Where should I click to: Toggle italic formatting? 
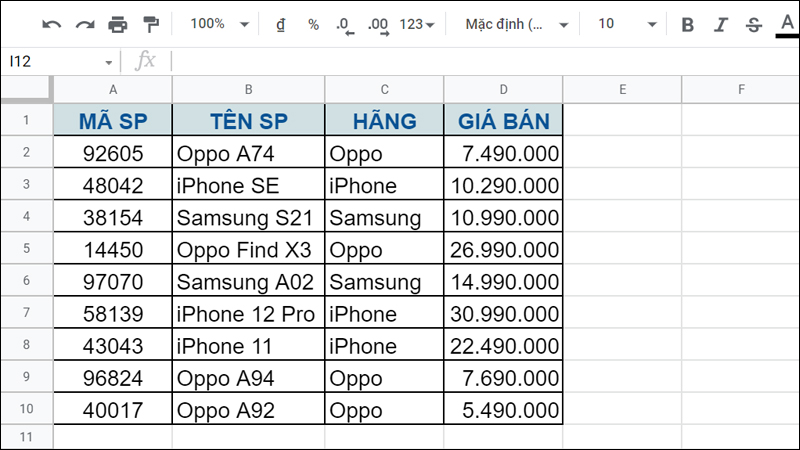point(720,24)
